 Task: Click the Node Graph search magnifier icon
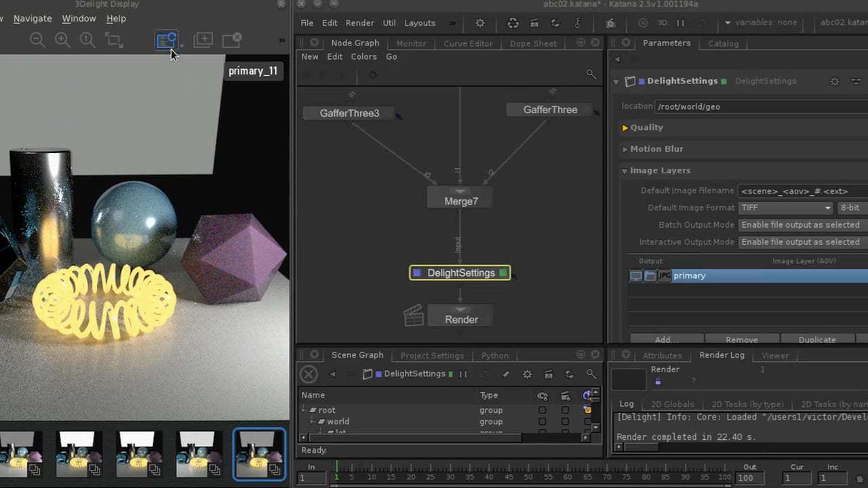591,74
